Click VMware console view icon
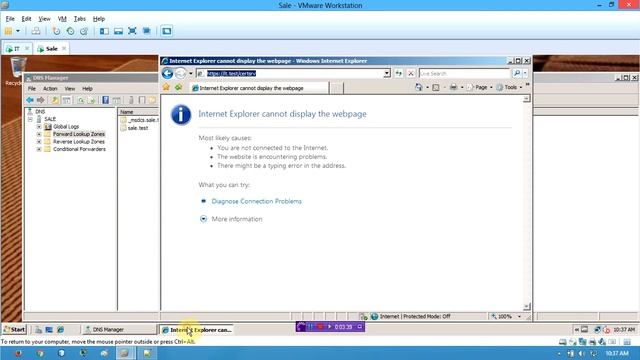 click(x=167, y=31)
